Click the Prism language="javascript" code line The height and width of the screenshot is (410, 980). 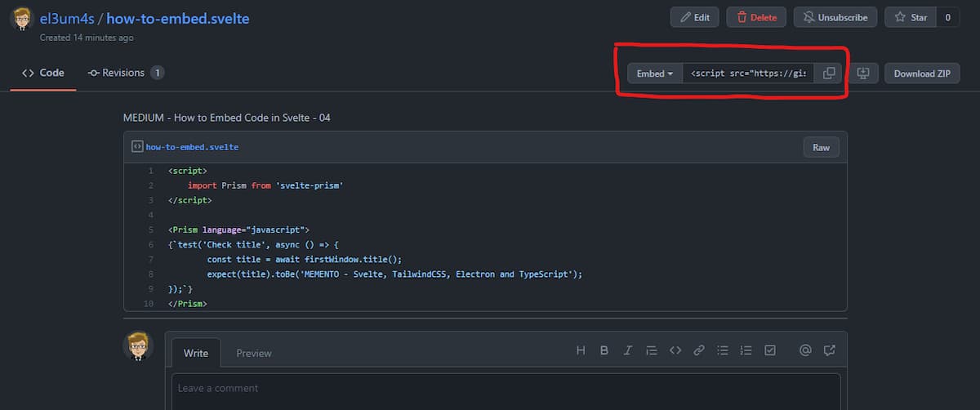(x=239, y=230)
